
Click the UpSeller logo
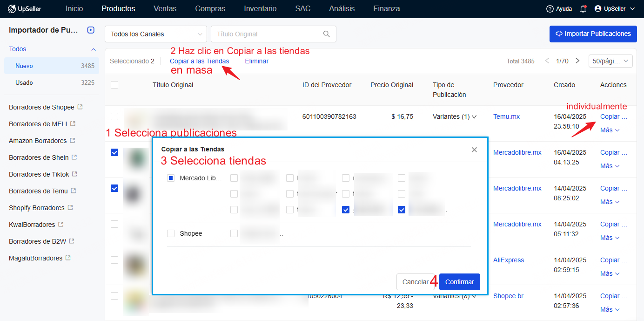(x=24, y=9)
